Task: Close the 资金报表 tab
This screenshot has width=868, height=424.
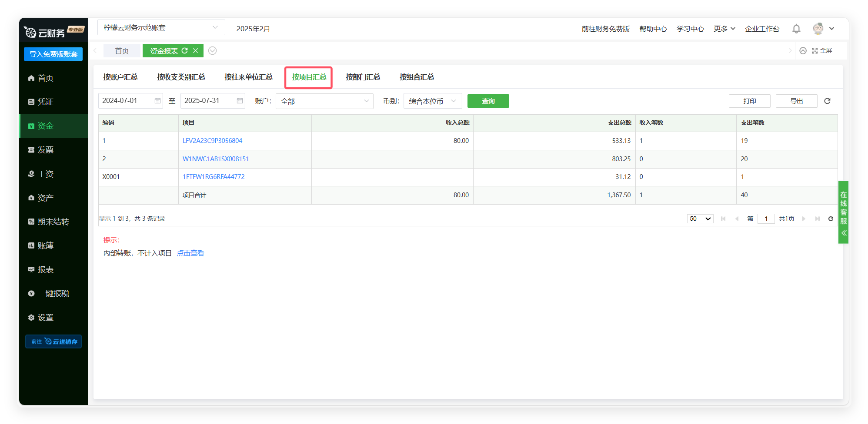Action: point(196,51)
